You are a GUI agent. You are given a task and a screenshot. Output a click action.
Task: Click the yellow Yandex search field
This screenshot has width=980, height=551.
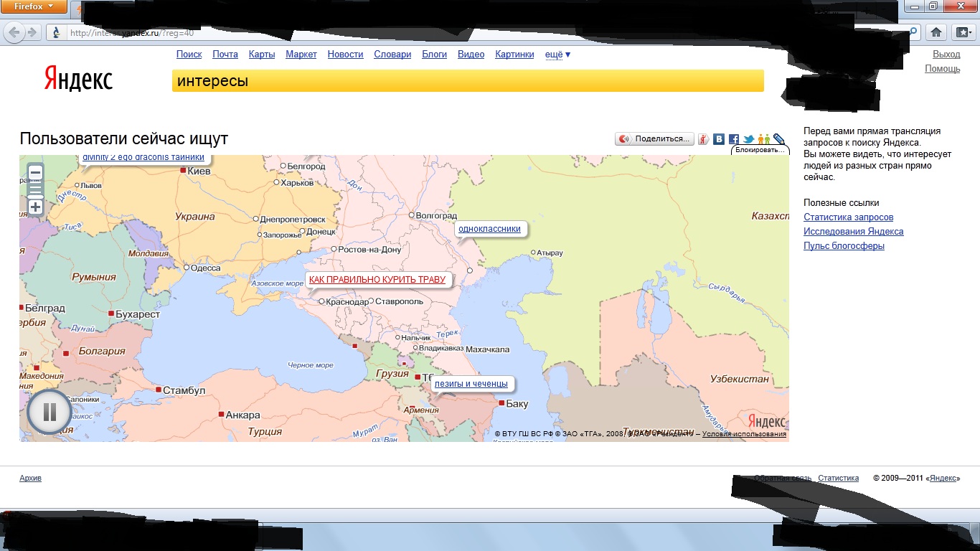(467, 81)
